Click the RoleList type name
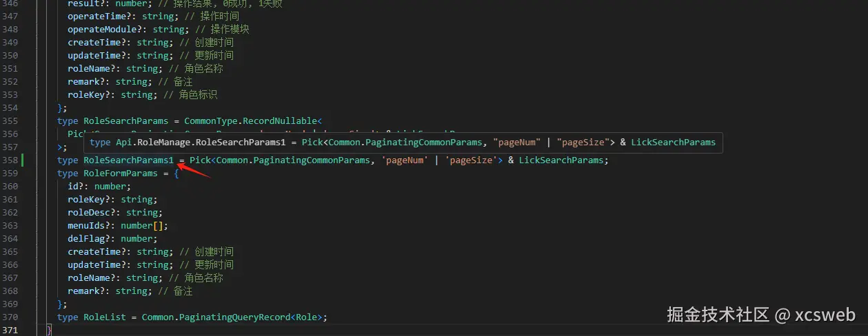Image resolution: width=868 pixels, height=336 pixels. pos(104,317)
